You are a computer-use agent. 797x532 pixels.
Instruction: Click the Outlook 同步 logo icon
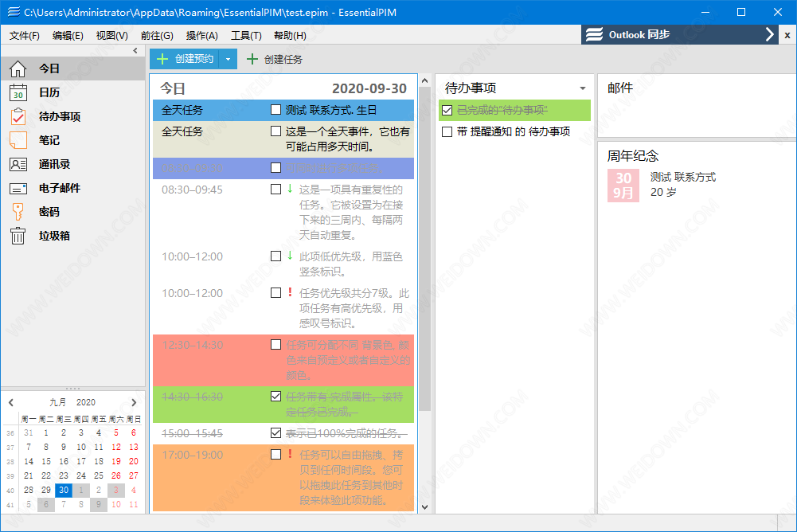pos(594,34)
